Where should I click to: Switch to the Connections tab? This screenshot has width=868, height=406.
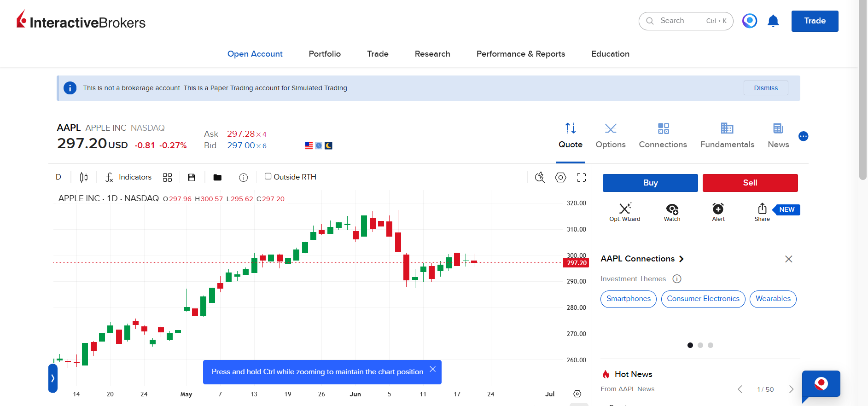pyautogui.click(x=663, y=136)
